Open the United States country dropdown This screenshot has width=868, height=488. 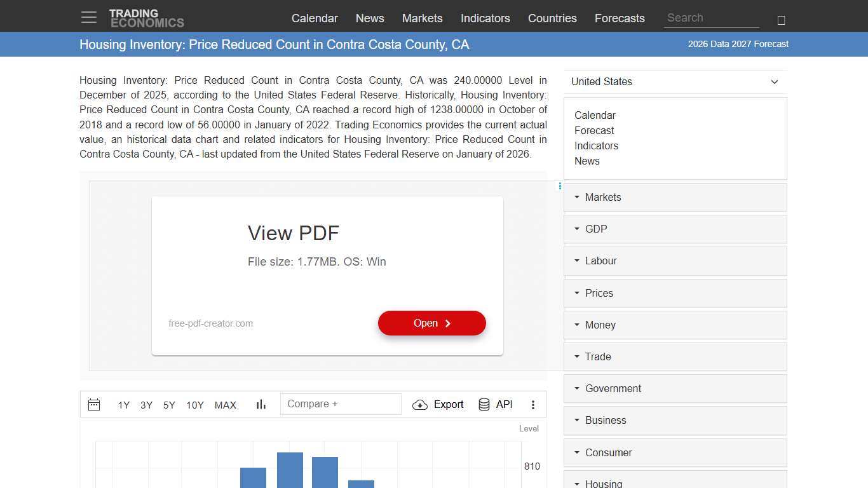[x=675, y=81]
